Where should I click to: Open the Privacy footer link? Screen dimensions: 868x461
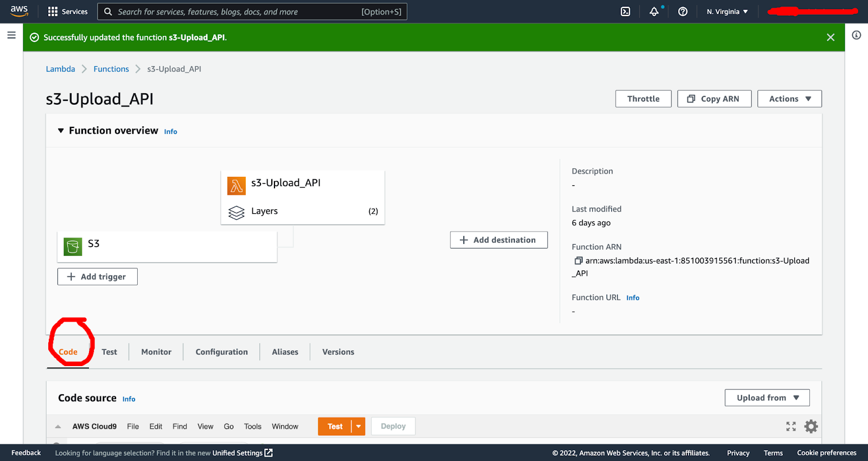click(x=738, y=453)
